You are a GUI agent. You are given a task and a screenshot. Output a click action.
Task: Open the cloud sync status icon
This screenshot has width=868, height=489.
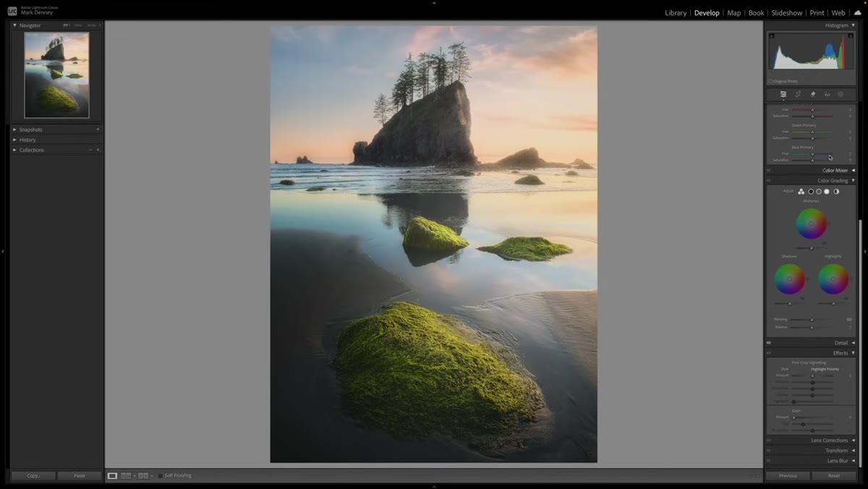click(858, 12)
